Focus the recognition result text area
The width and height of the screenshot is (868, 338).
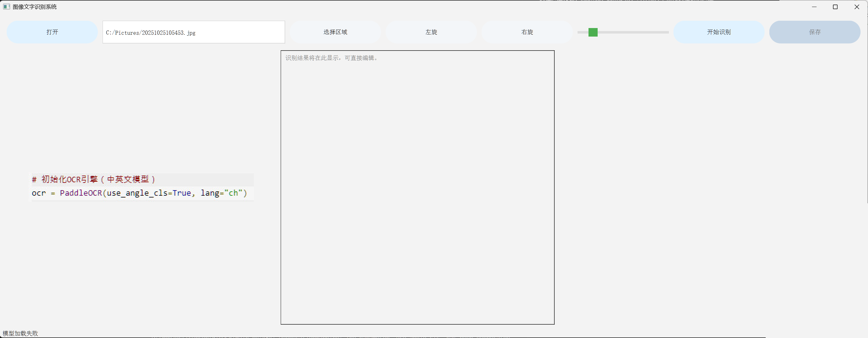click(x=417, y=187)
